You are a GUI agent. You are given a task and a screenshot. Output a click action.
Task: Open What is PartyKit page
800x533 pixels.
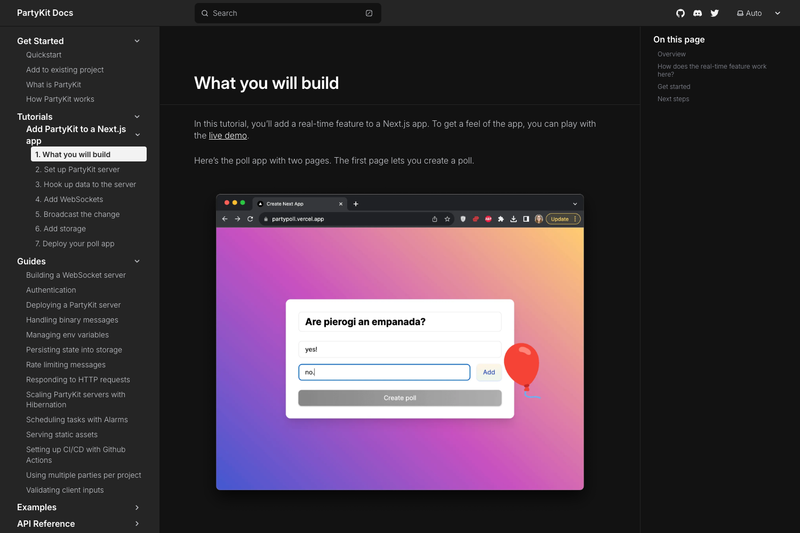tap(54, 85)
